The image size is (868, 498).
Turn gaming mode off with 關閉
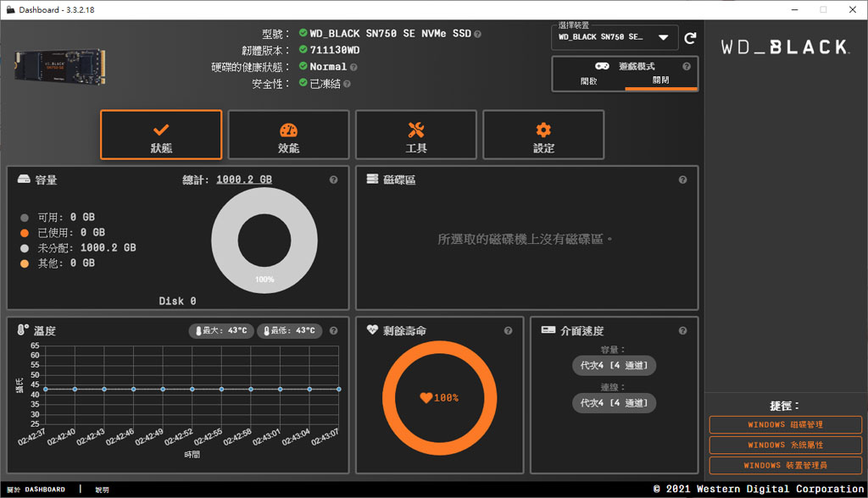click(660, 80)
